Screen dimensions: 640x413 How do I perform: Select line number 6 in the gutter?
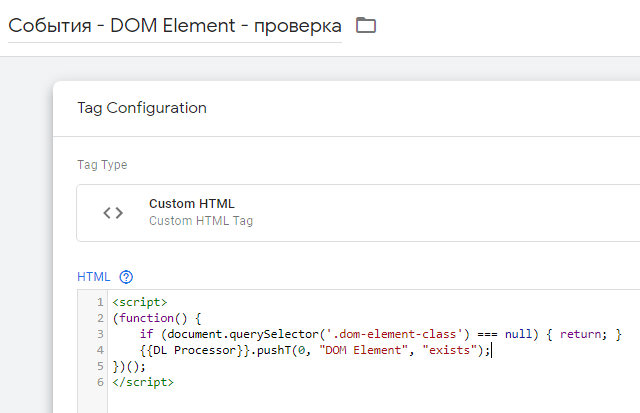click(x=100, y=382)
